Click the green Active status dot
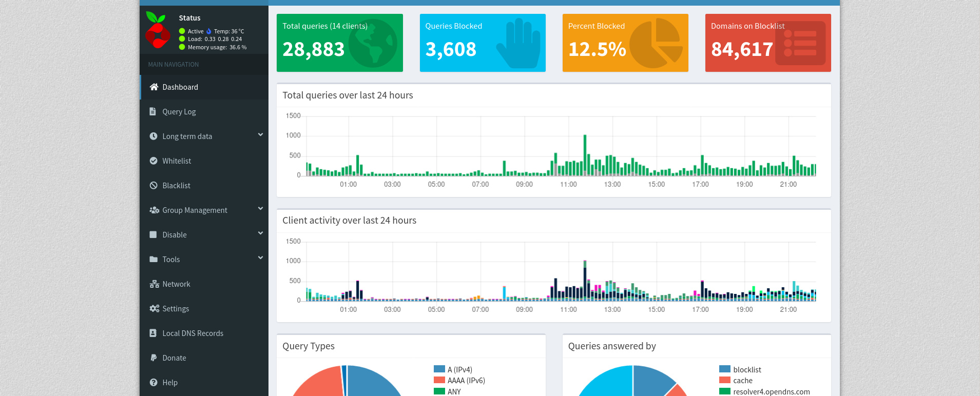This screenshot has width=980, height=396. [182, 31]
